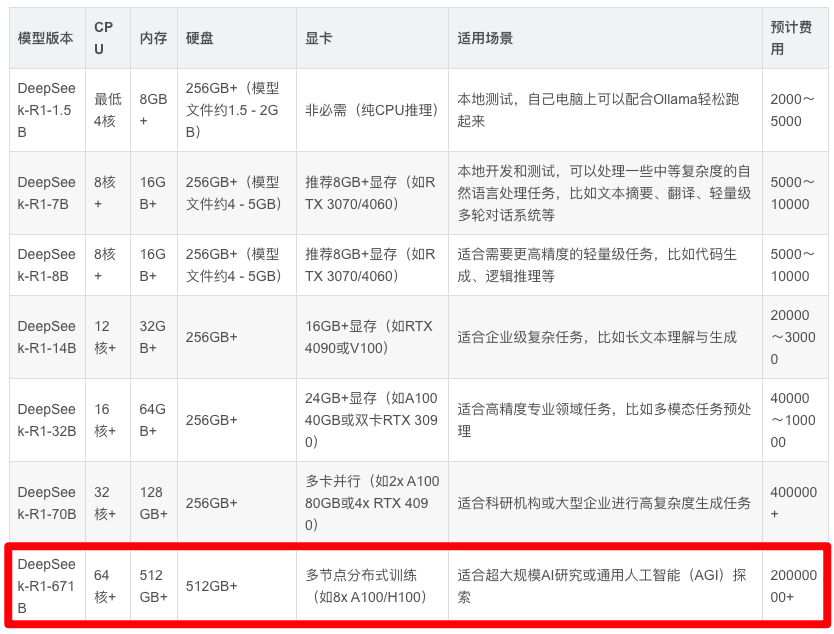Click disk cell mentioning 文件约1.5 - 2GB
834x634 pixels.
pyautogui.click(x=237, y=110)
